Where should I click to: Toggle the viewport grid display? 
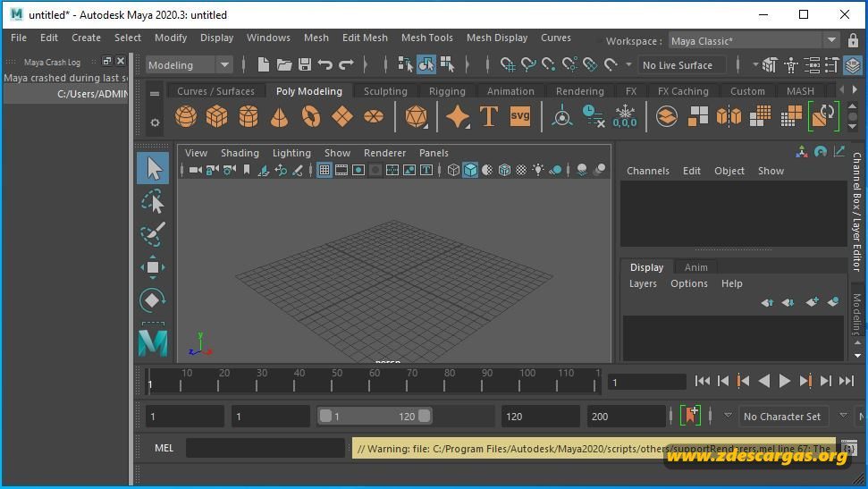(x=324, y=170)
